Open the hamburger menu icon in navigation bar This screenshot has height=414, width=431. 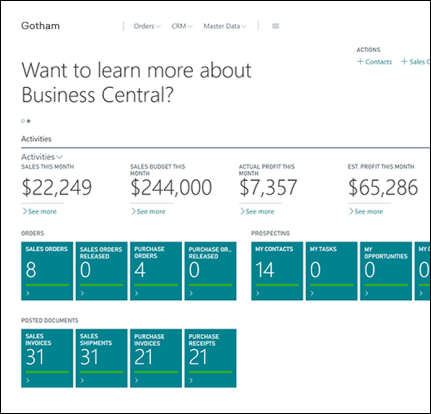(x=275, y=26)
